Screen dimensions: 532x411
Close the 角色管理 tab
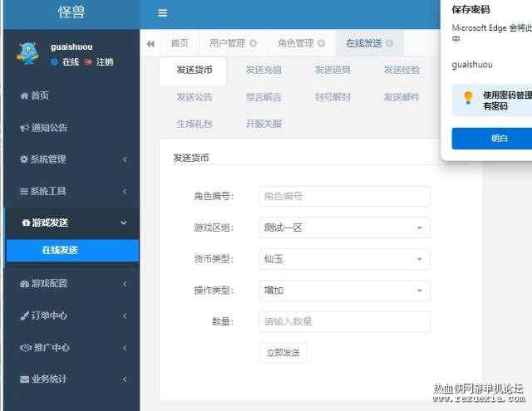tap(322, 43)
